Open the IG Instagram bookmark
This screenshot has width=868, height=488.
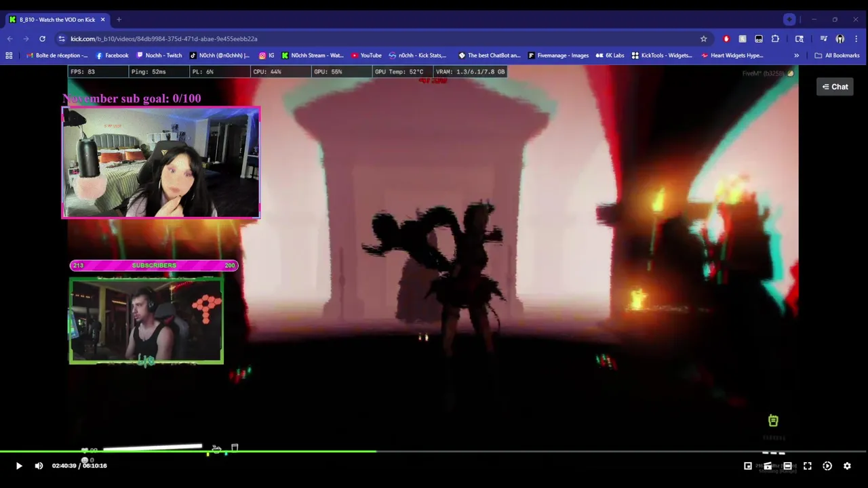pos(267,56)
